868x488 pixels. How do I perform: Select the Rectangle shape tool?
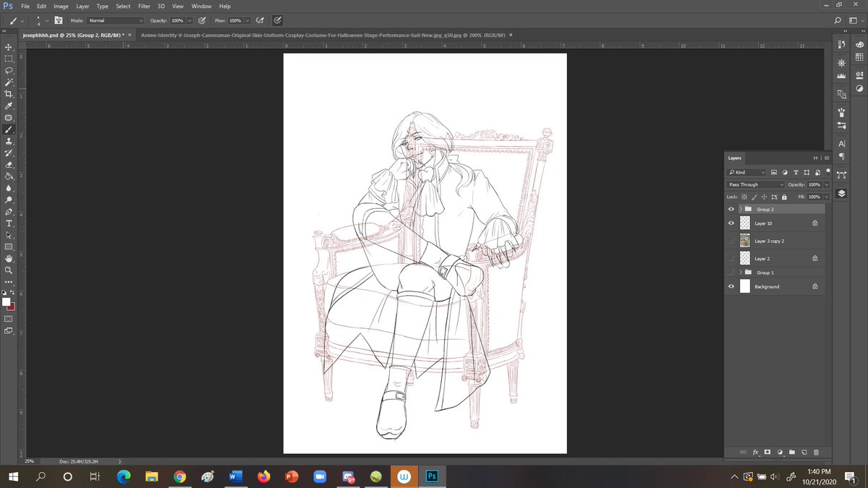(9, 247)
